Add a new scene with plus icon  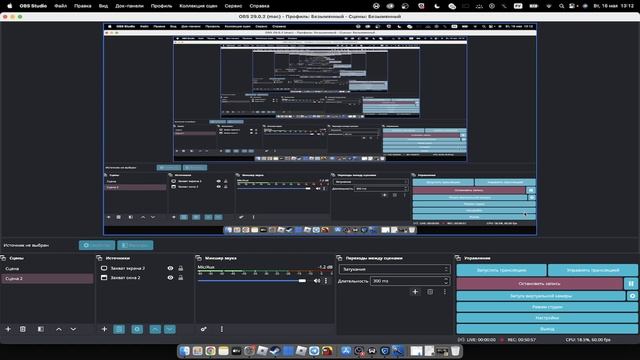[8, 329]
